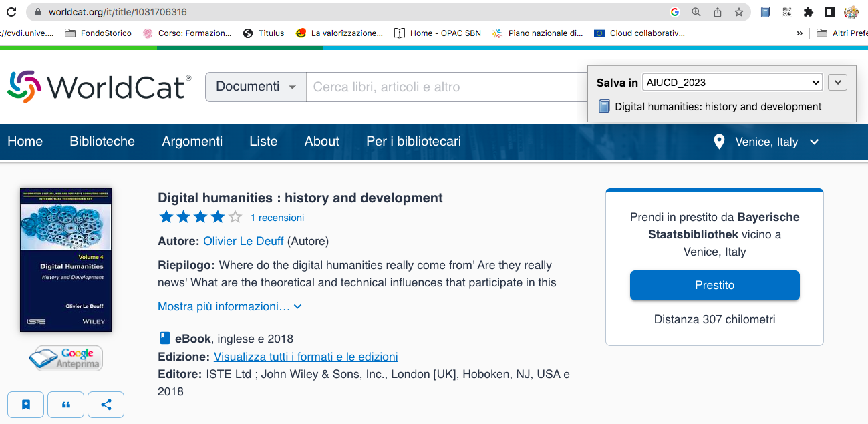The image size is (868, 424).
Task: Click the QR code extension icon
Action: coord(787,12)
